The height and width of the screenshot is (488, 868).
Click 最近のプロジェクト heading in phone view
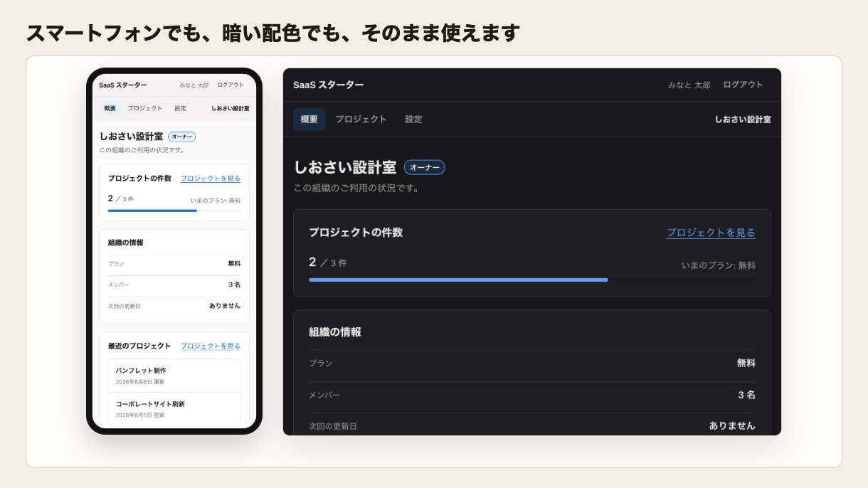(x=139, y=346)
